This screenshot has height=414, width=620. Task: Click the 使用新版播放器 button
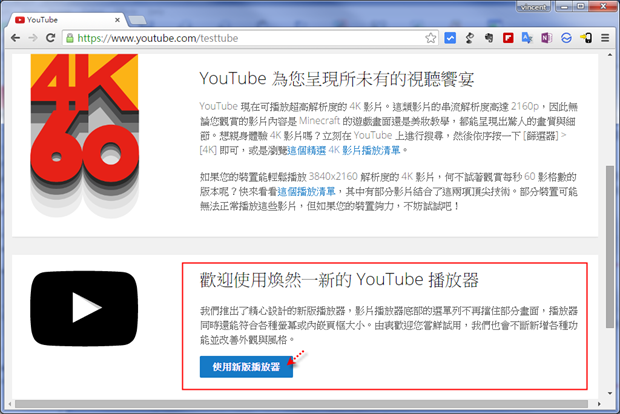pyautogui.click(x=246, y=367)
